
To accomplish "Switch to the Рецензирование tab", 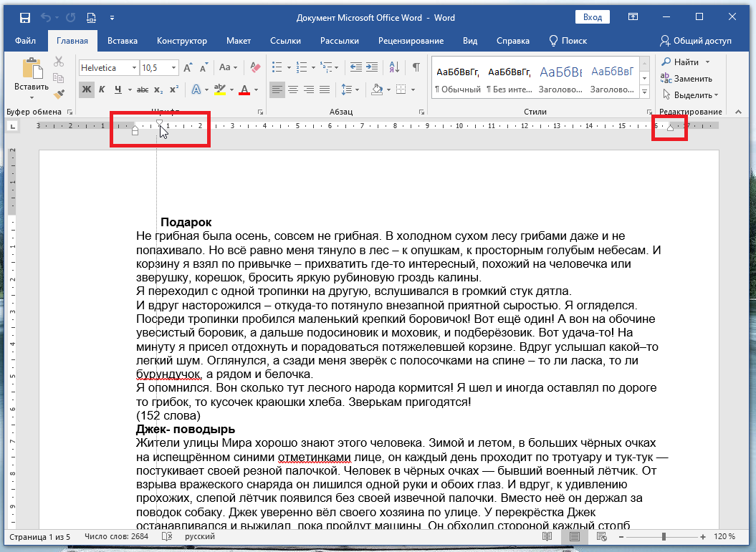I will tap(411, 41).
